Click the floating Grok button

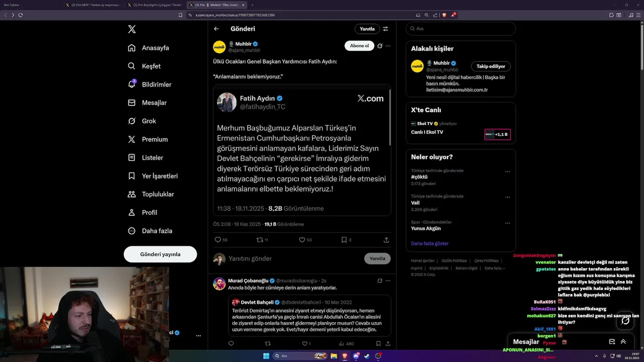(x=625, y=320)
